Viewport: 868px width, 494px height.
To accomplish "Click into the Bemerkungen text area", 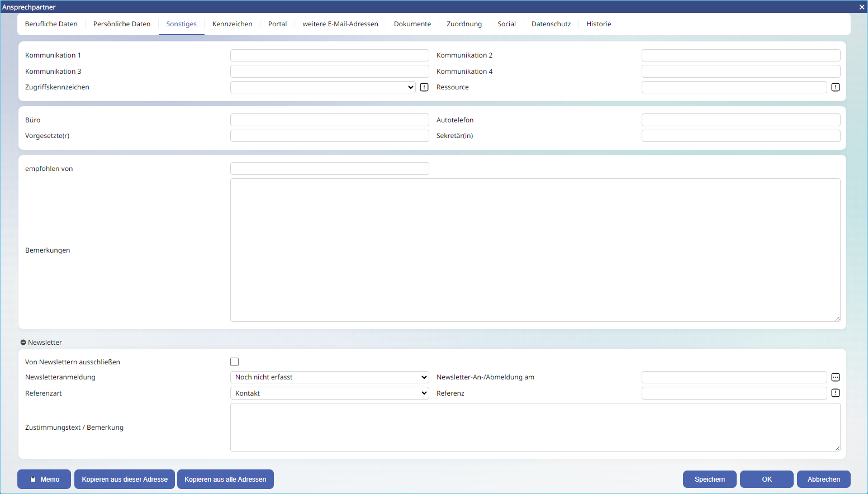I will coord(535,250).
